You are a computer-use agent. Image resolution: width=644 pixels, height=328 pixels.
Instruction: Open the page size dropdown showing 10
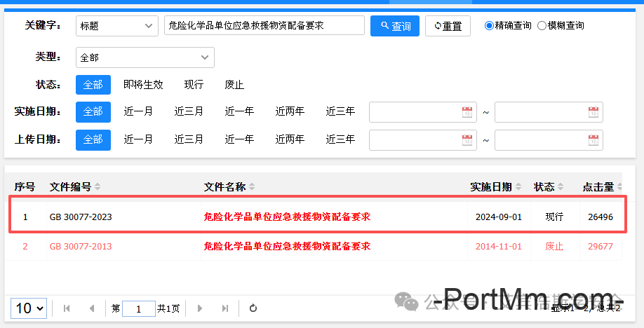pos(29,308)
